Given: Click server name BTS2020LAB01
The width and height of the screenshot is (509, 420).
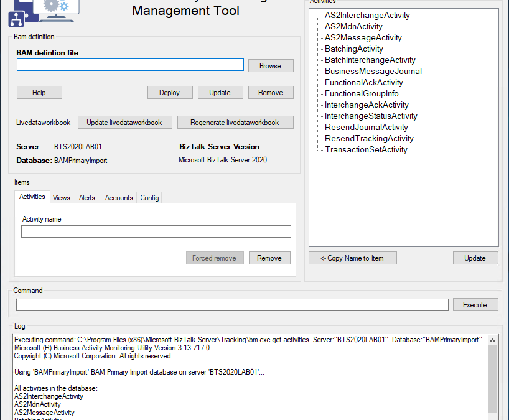Looking at the screenshot, I should tap(78, 147).
